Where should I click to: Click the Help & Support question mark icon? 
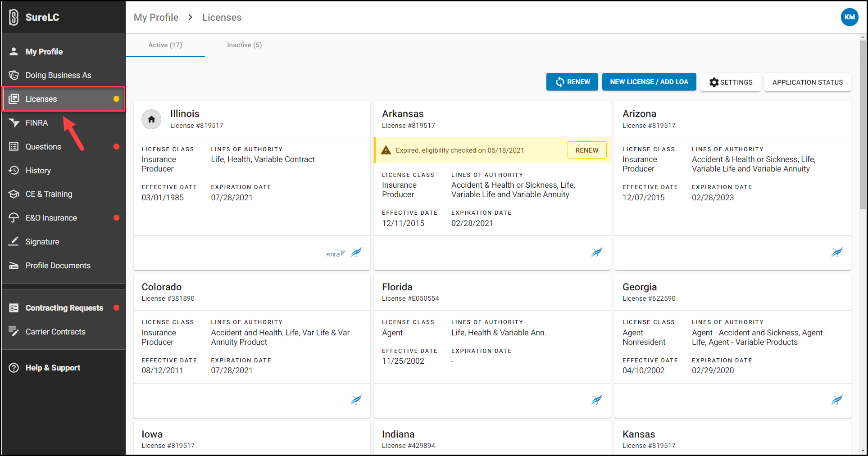pos(14,368)
